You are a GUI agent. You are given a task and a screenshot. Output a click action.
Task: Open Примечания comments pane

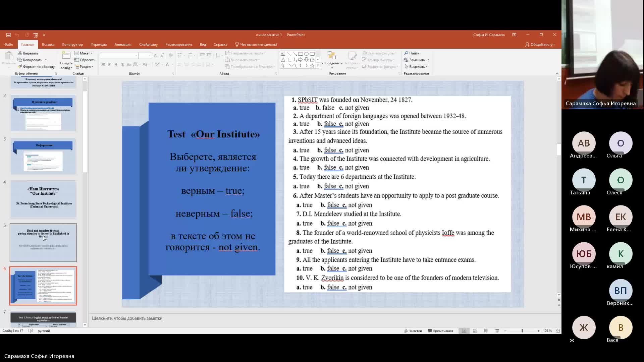[440, 331]
